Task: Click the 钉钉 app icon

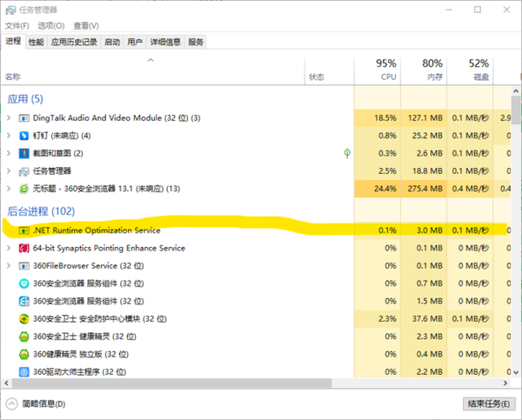Action: [23, 136]
